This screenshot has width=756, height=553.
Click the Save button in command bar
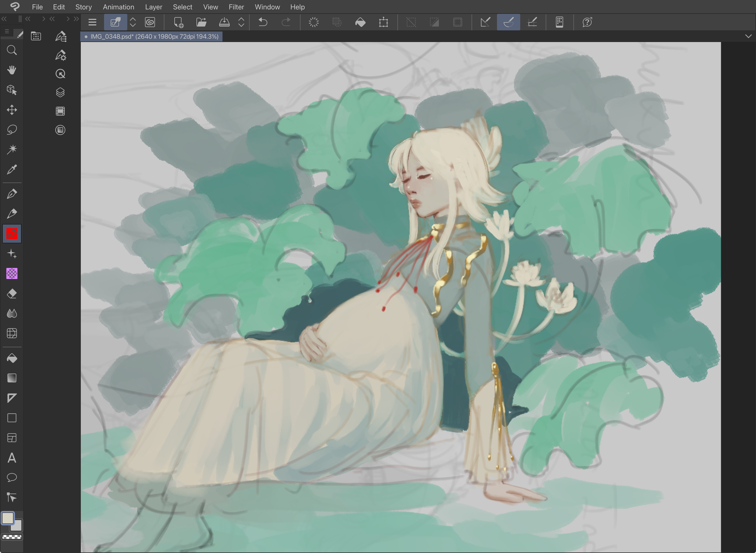(224, 22)
